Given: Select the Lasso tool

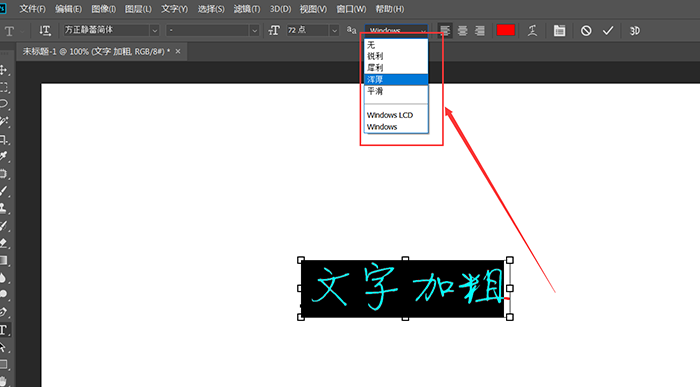Looking at the screenshot, I should coord(4,104).
